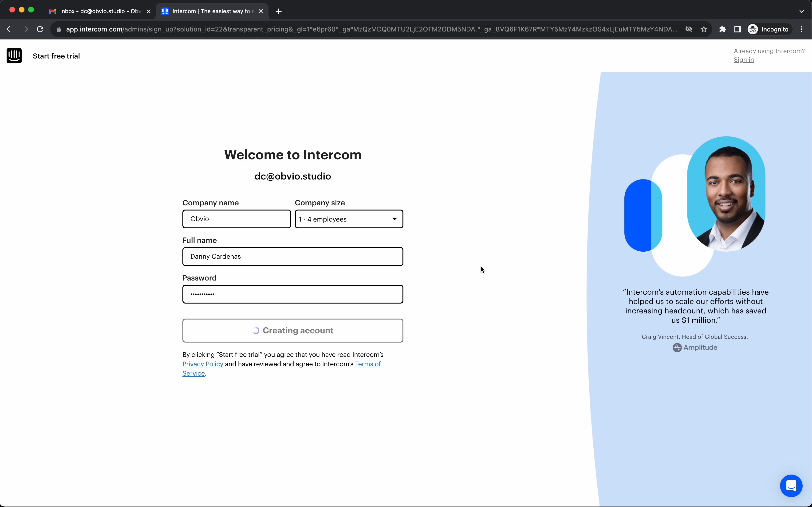This screenshot has width=812, height=507.
Task: Reload the current page
Action: [x=40, y=29]
